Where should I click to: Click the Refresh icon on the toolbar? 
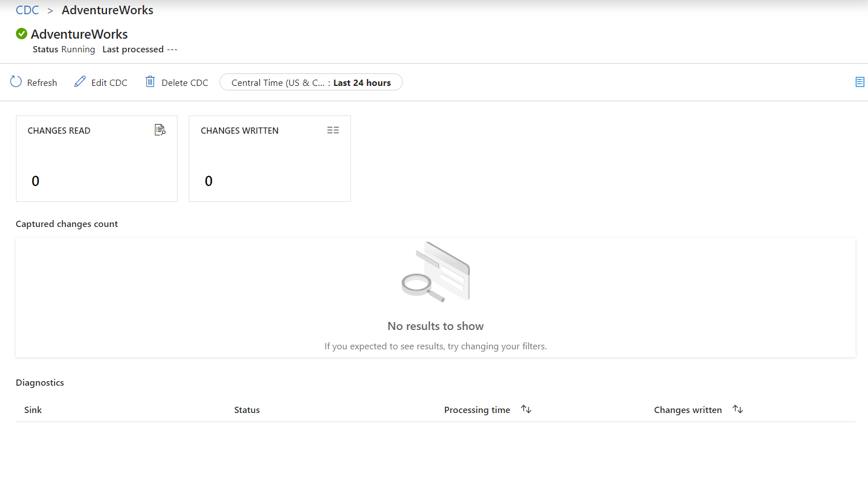pos(16,82)
